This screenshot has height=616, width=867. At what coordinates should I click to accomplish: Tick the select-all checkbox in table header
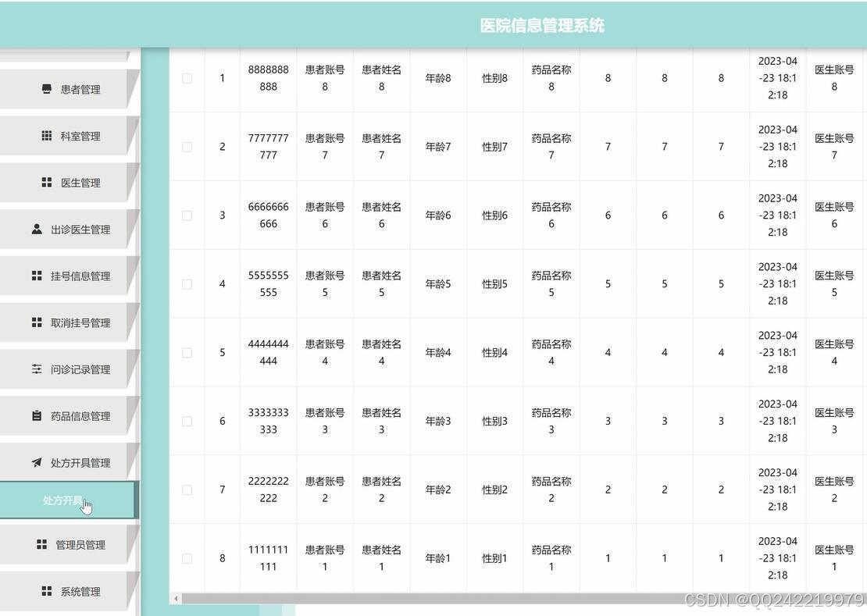(187, 49)
